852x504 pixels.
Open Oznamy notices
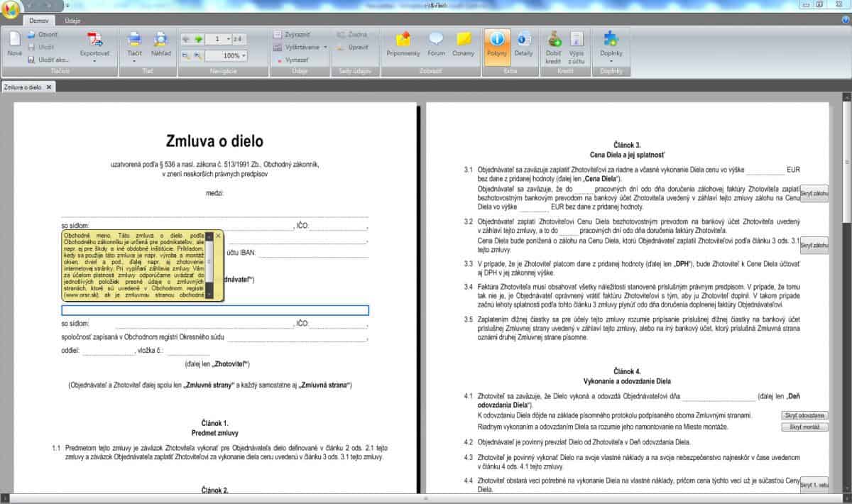463,44
